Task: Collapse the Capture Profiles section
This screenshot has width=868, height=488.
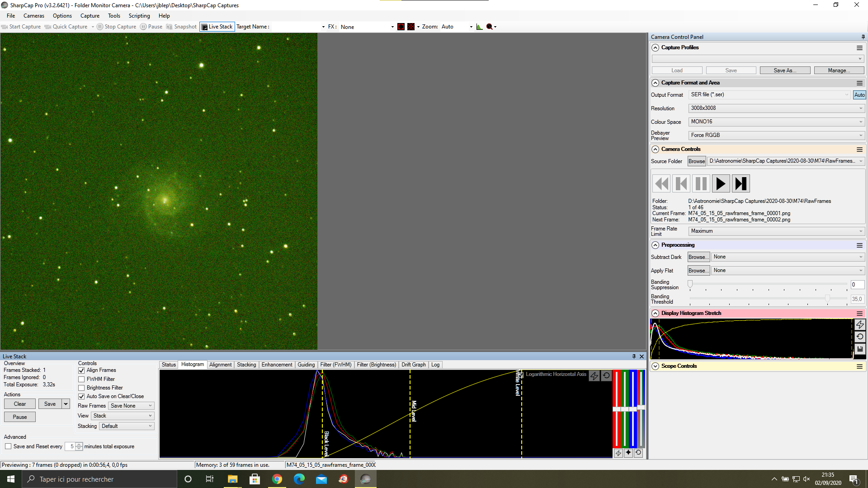Action: coord(655,47)
